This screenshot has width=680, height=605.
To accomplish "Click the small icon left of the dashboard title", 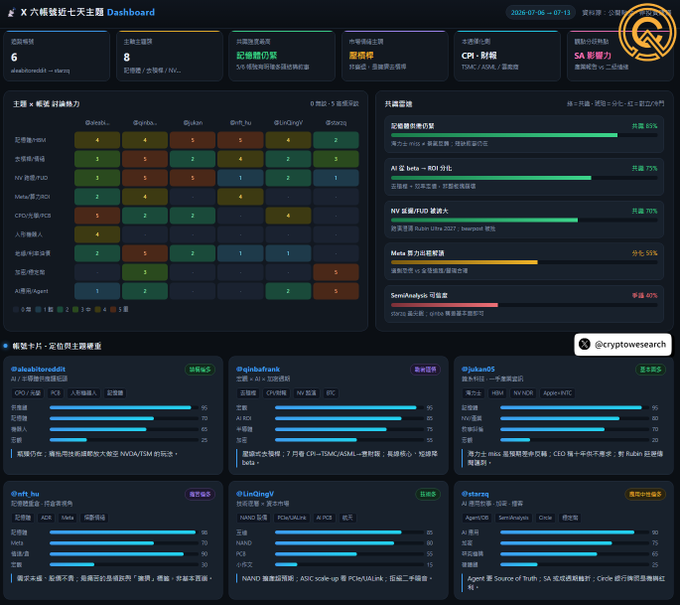I will 12,13.
